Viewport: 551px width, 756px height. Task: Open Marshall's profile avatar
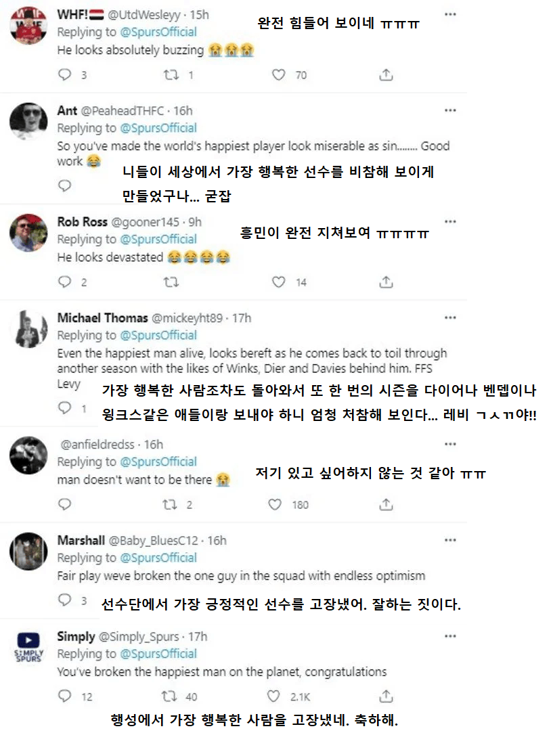coord(28,552)
